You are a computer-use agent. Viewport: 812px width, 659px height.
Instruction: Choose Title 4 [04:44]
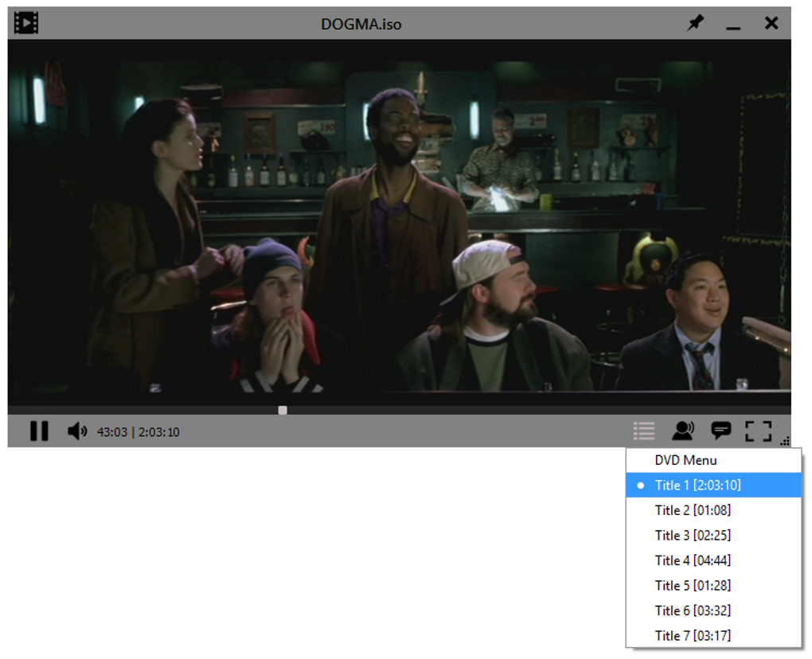(x=713, y=560)
